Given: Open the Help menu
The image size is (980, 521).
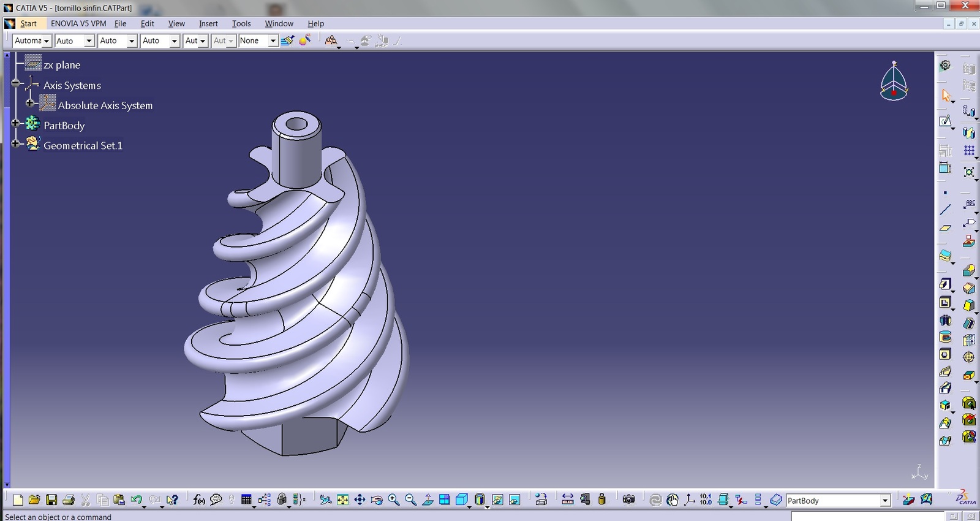Looking at the screenshot, I should click(316, 23).
